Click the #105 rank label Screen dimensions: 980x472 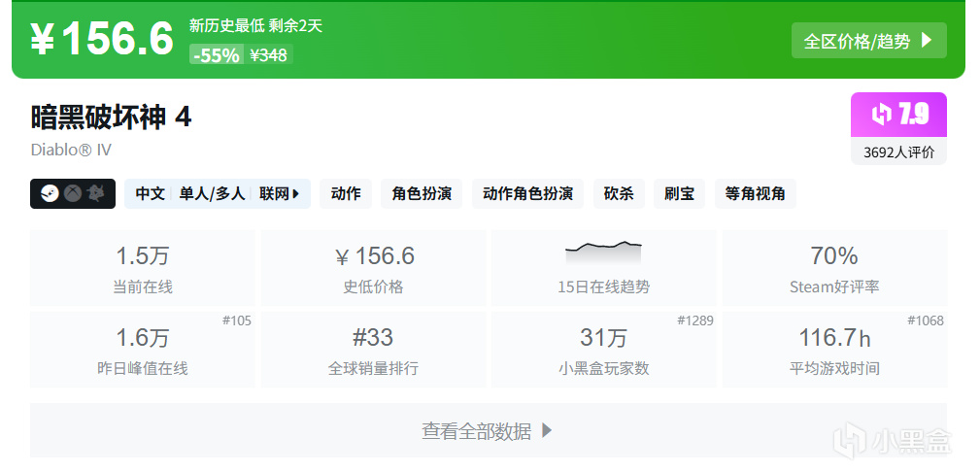[x=237, y=320]
